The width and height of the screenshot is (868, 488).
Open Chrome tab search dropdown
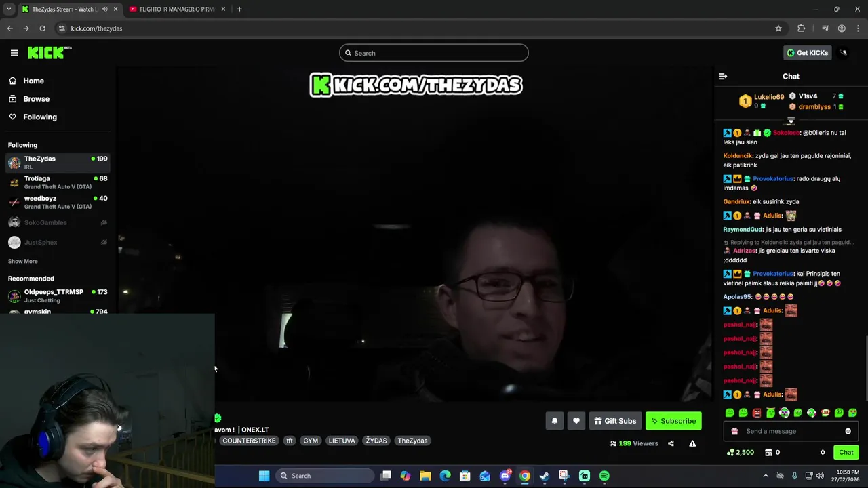click(9, 9)
